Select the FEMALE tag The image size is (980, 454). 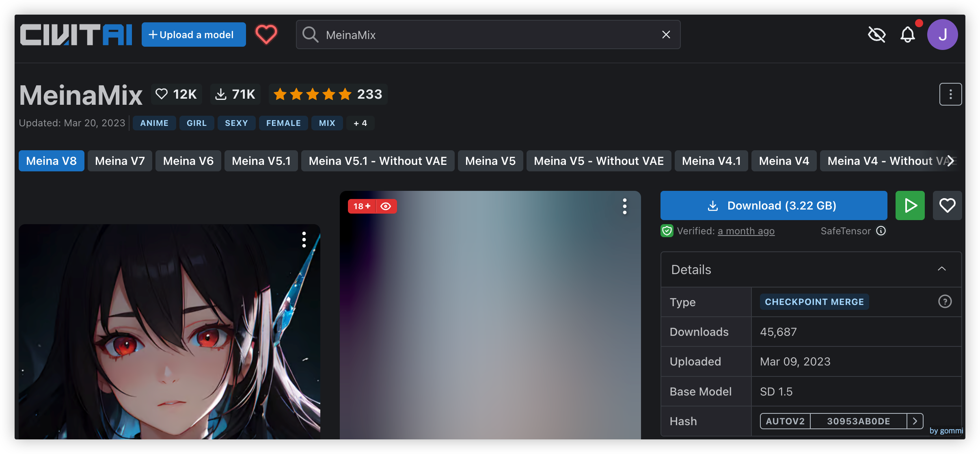tap(283, 123)
